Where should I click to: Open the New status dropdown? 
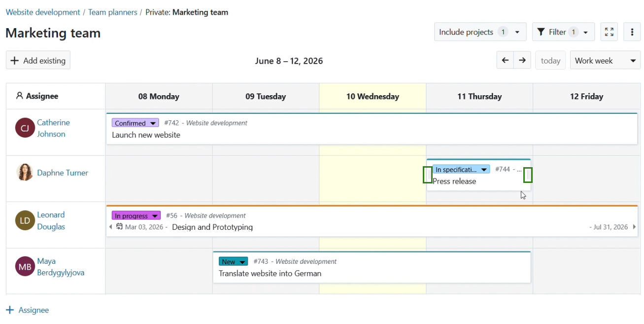point(234,261)
